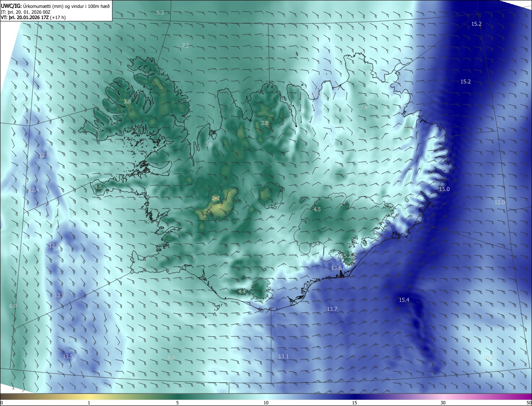532x406 pixels.
Task: Click the 13.7 value label on the map
Action: point(332,309)
